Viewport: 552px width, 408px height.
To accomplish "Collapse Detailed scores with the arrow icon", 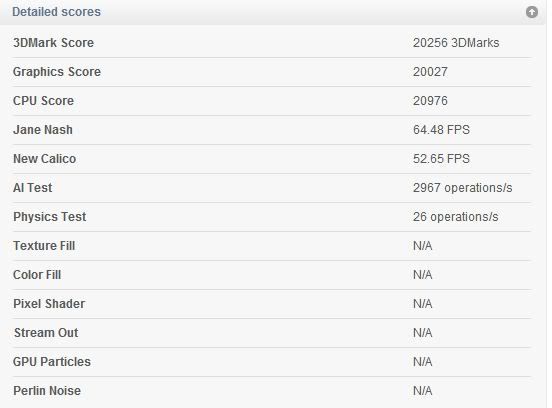I will tap(532, 12).
